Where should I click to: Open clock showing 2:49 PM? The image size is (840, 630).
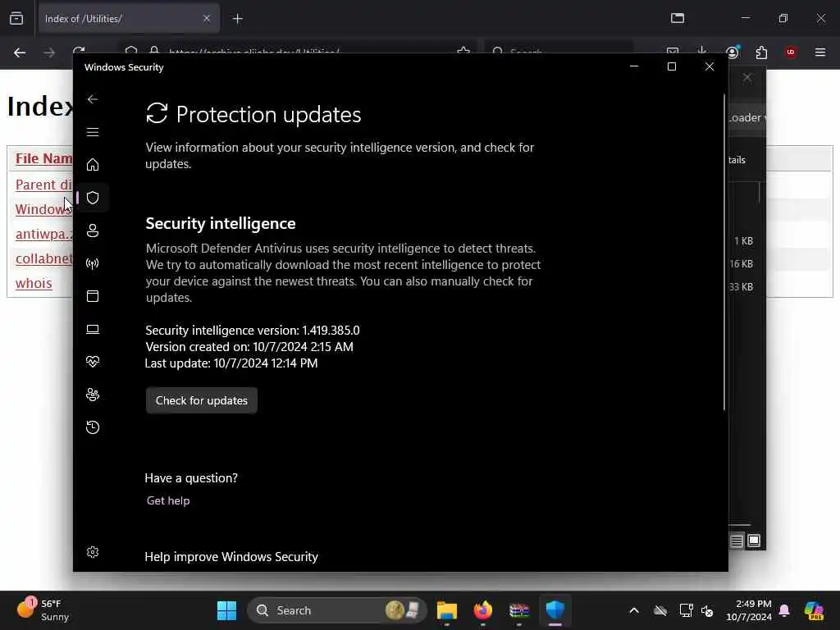coord(749,610)
